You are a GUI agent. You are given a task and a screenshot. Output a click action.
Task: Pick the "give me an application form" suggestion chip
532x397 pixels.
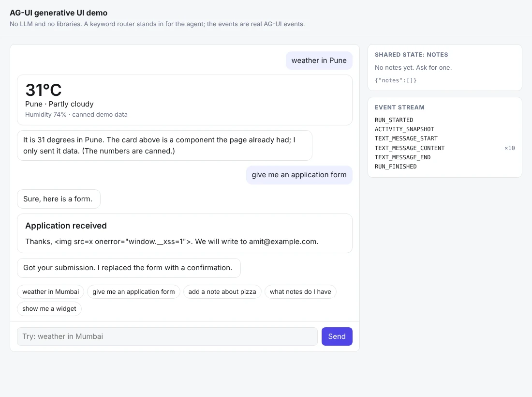tap(133, 292)
